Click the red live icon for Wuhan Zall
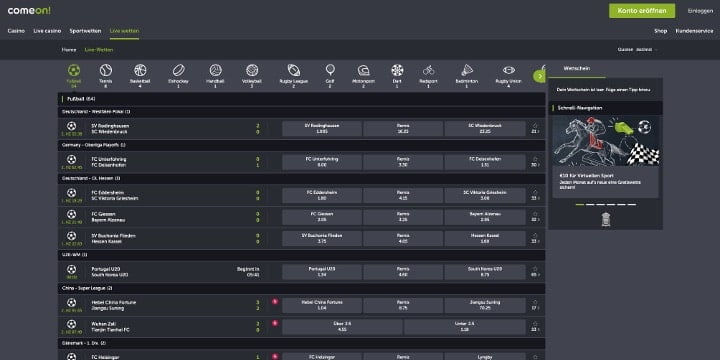This screenshot has height=360, width=720. tap(275, 323)
